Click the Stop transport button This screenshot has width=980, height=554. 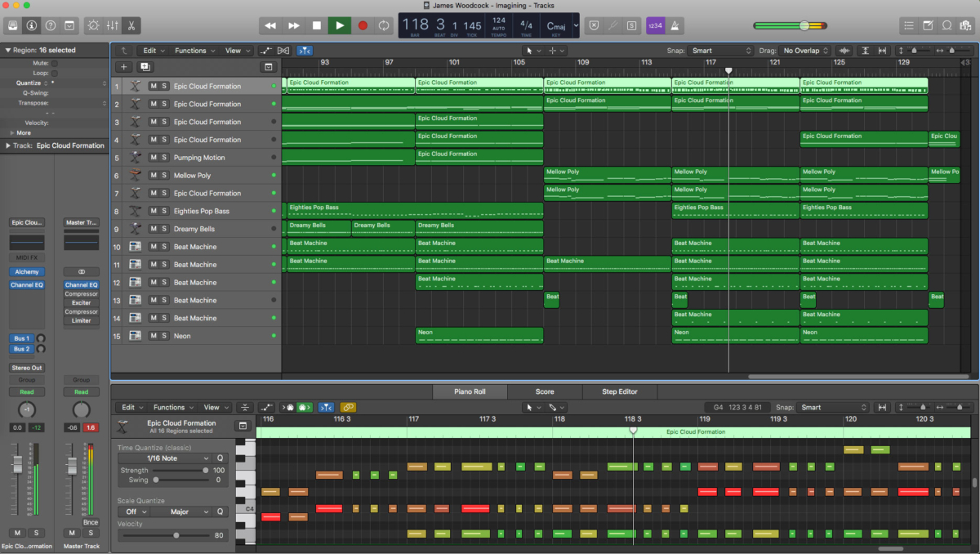click(x=317, y=25)
